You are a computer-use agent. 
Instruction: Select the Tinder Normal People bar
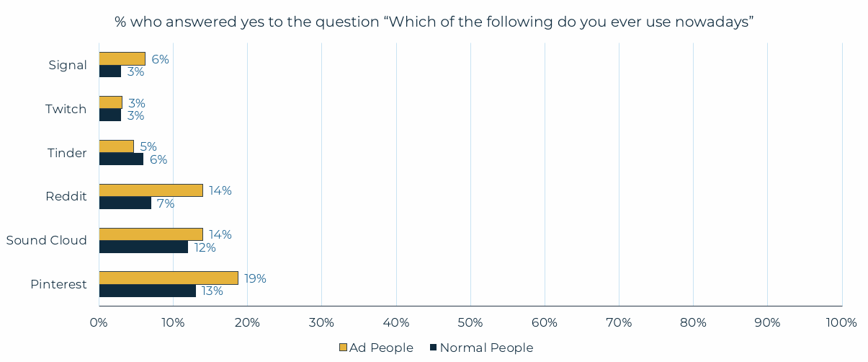[121, 159]
